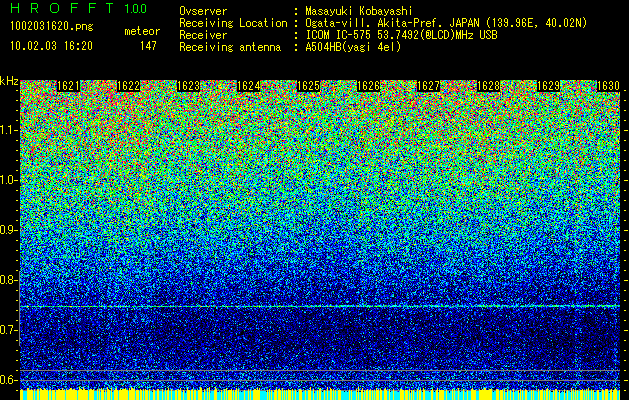Click the bright cyan carrier line near 0.75 kHz
This screenshot has height=400, width=629.
pyautogui.click(x=320, y=306)
